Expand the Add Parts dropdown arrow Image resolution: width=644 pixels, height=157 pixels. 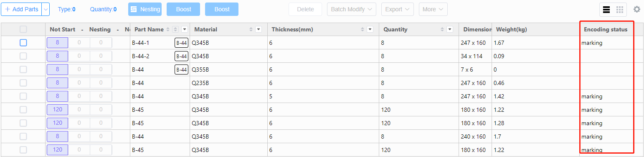[46, 9]
